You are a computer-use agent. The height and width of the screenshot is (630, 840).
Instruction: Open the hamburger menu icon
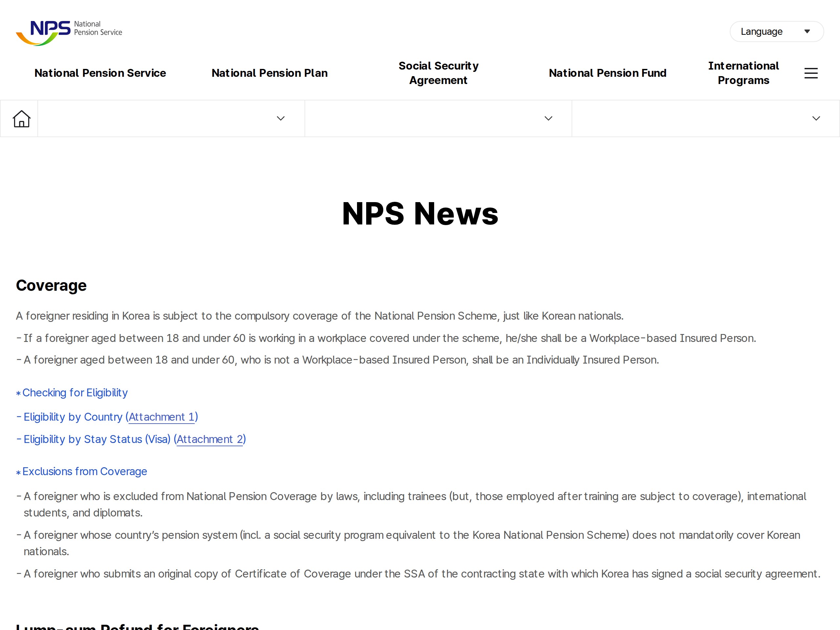coord(811,73)
